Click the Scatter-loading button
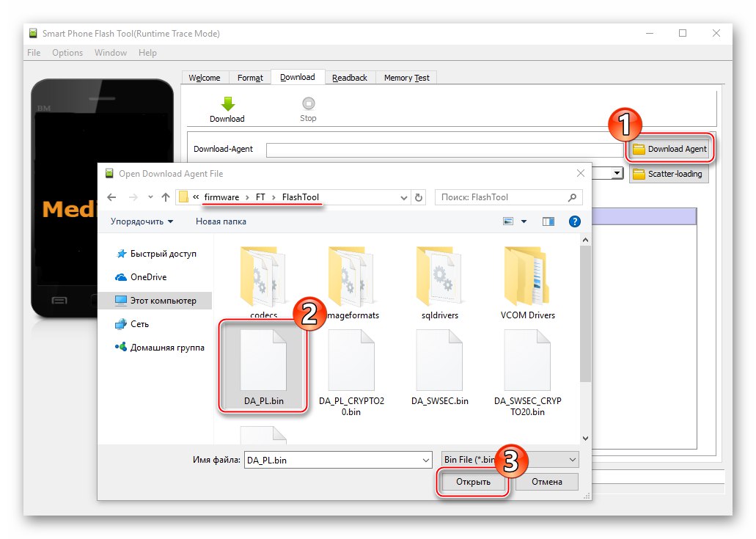 [x=669, y=174]
